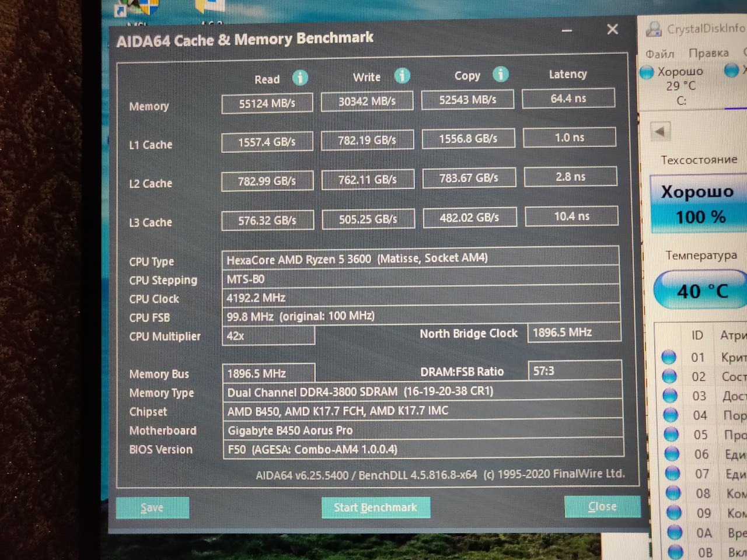This screenshot has width=747, height=560.
Task: Click the CPU Type field HexaCore AMD Ryzen 5 3600
Action: point(421,258)
